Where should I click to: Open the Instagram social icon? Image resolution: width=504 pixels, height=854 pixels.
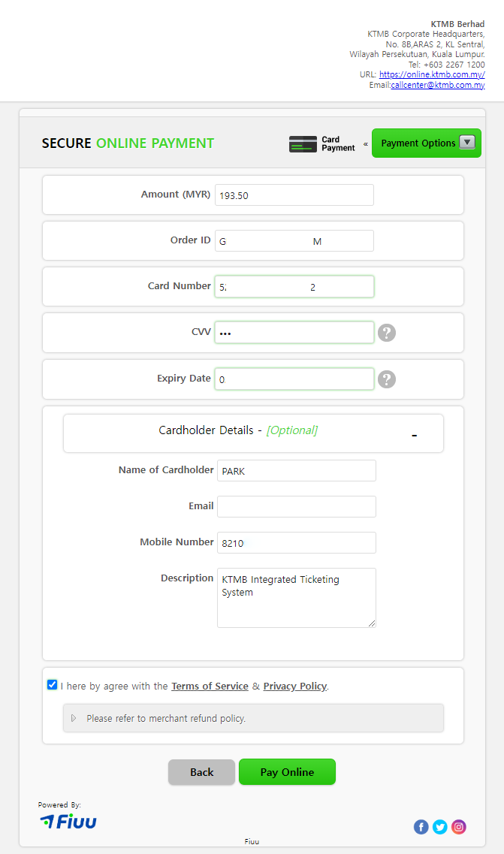(459, 827)
